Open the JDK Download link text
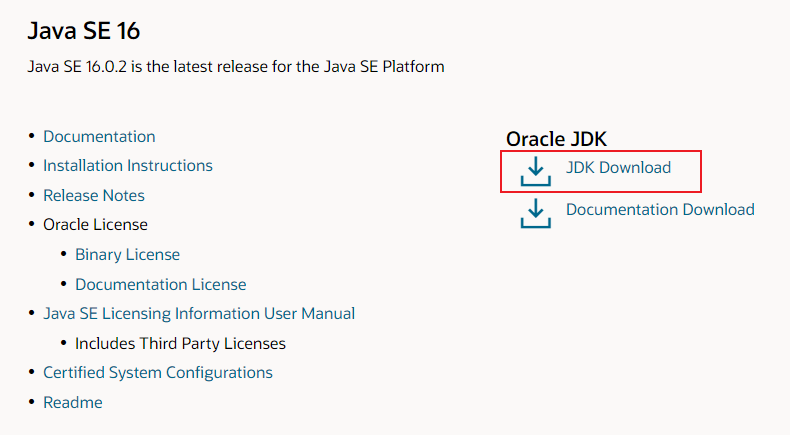790x435 pixels. tap(618, 168)
